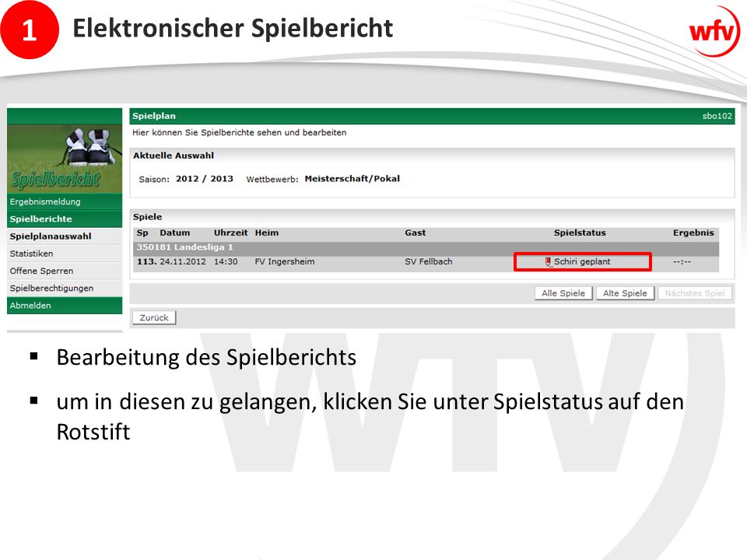The image size is (747, 560).
Task: Click the page code sbo102
Action: 717,116
